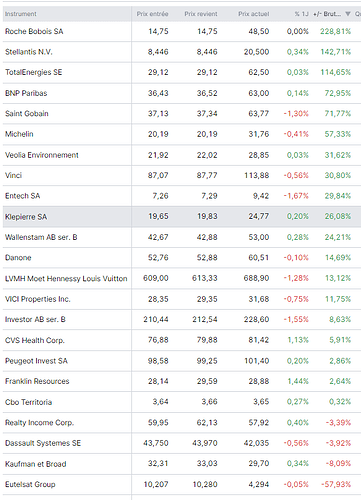Click the Prix revient column header
The height and width of the screenshot is (500, 361).
(201, 14)
